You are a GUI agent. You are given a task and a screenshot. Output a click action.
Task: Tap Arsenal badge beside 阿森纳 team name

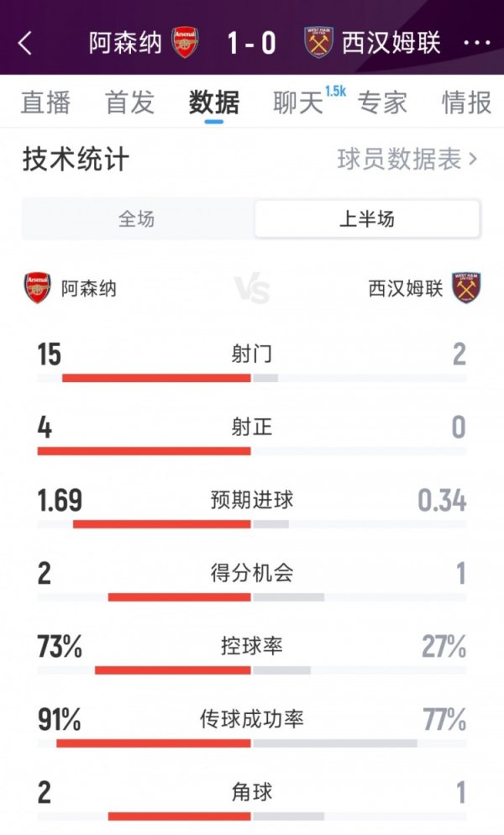tap(38, 288)
